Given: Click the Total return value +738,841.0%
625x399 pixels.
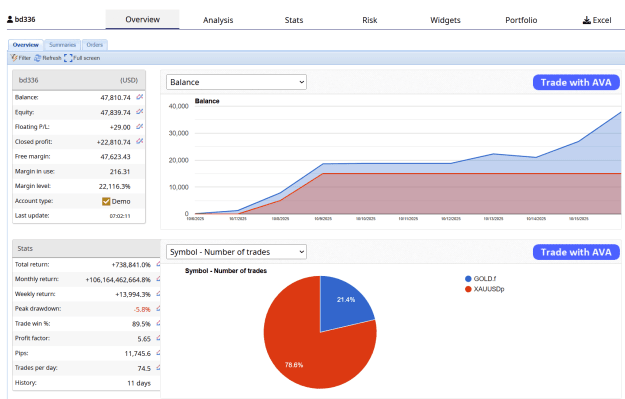Looking at the screenshot, I should (131, 265).
